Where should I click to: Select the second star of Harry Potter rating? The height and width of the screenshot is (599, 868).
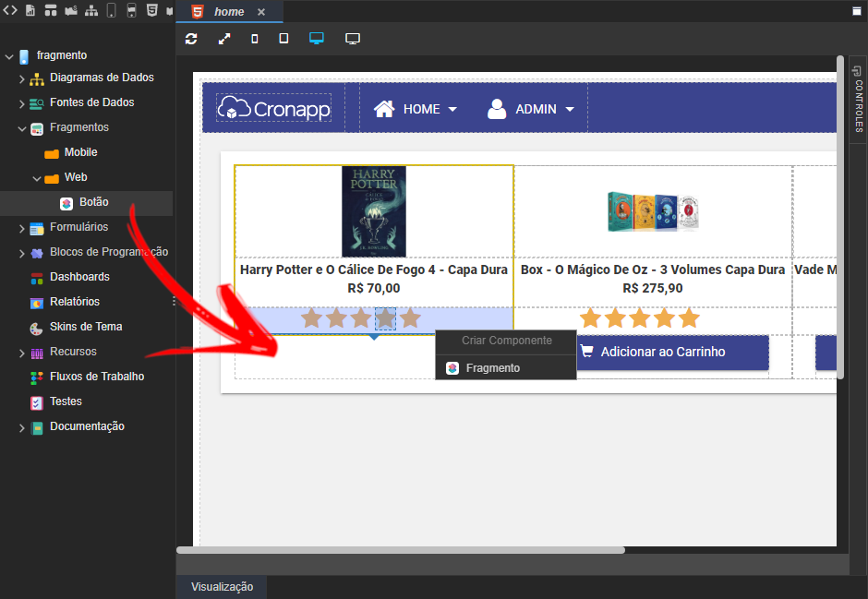336,318
